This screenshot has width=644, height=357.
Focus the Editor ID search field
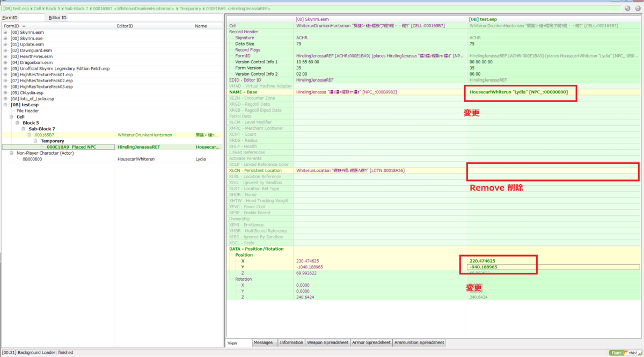(145, 18)
